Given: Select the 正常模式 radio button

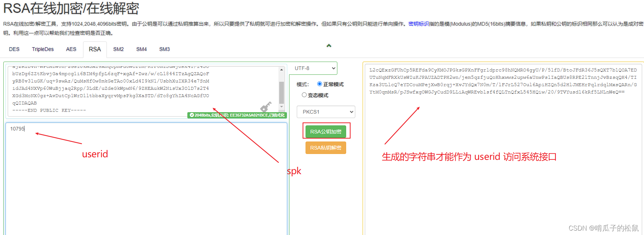Looking at the screenshot, I should tap(319, 84).
